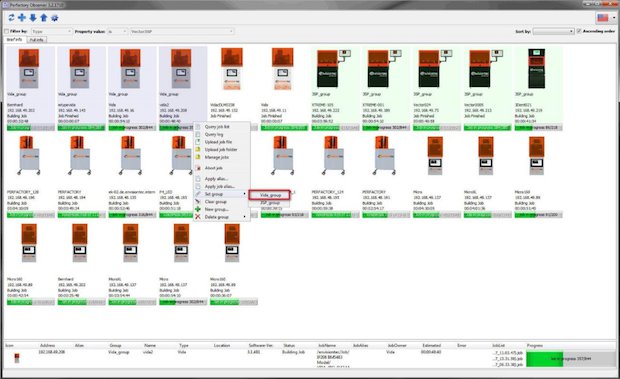The image size is (620, 379).
Task: Click the blue plus add icon
Action: (22, 18)
